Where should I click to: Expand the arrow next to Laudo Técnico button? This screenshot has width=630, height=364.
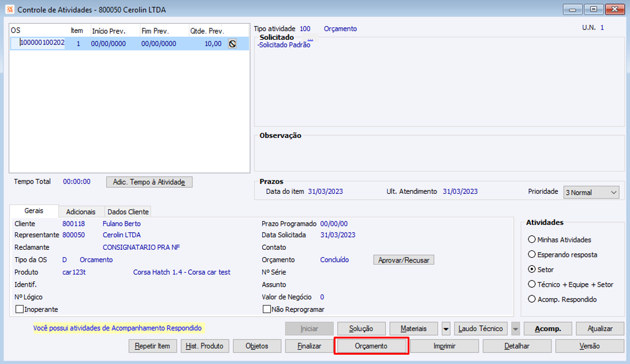[x=516, y=329]
